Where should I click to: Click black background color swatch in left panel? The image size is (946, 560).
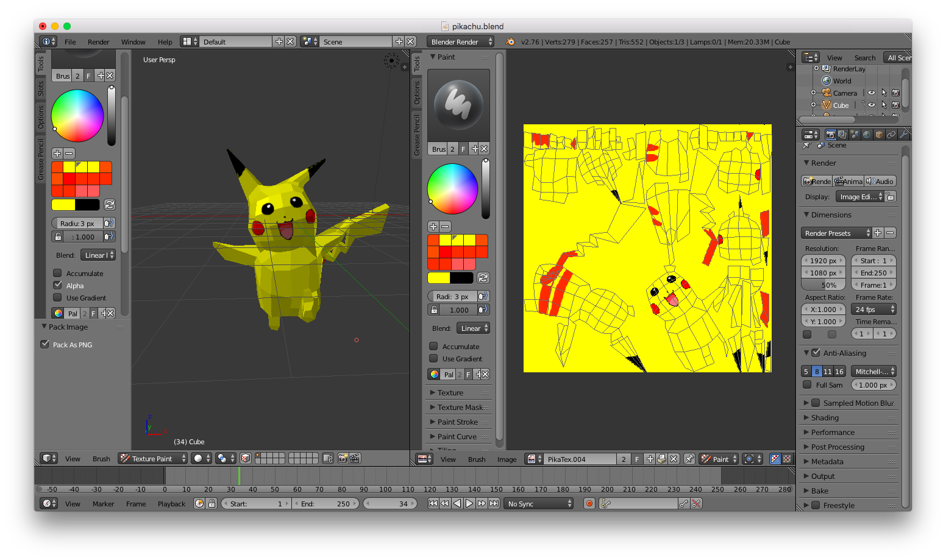pyautogui.click(x=87, y=205)
